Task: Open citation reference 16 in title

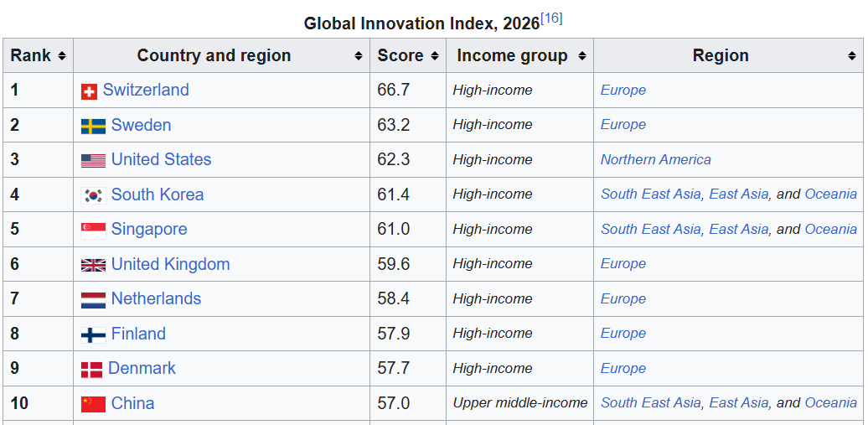Action: pyautogui.click(x=551, y=18)
